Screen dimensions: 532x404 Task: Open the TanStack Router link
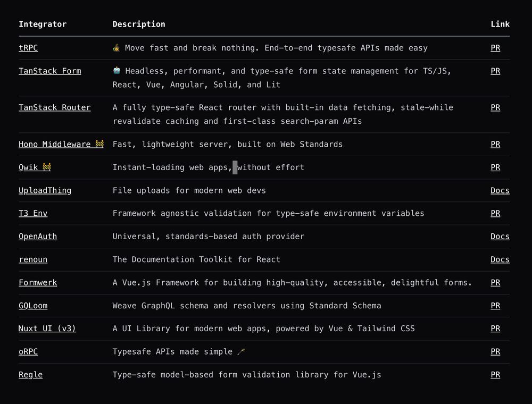pyautogui.click(x=55, y=107)
